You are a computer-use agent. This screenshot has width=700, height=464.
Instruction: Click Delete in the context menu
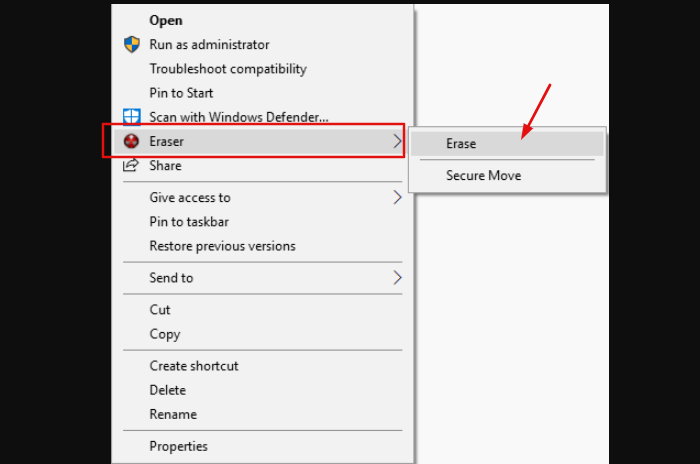(x=168, y=390)
